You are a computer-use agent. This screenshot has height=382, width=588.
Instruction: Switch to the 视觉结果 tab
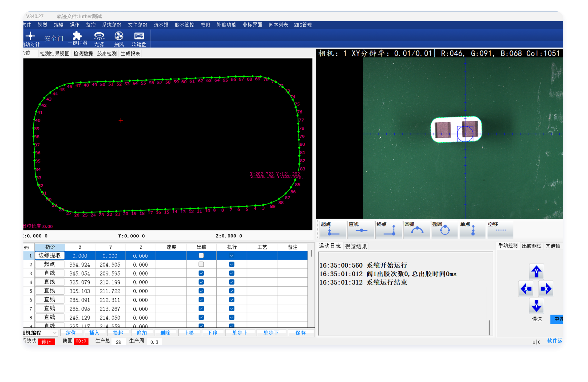click(x=356, y=246)
